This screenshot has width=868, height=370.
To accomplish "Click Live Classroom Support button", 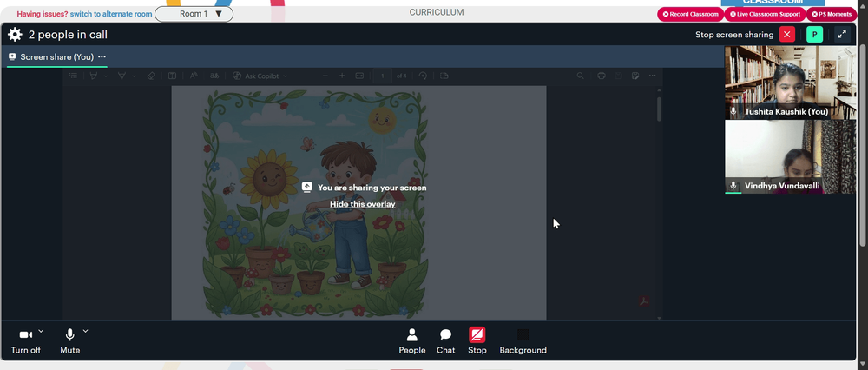I will [765, 15].
